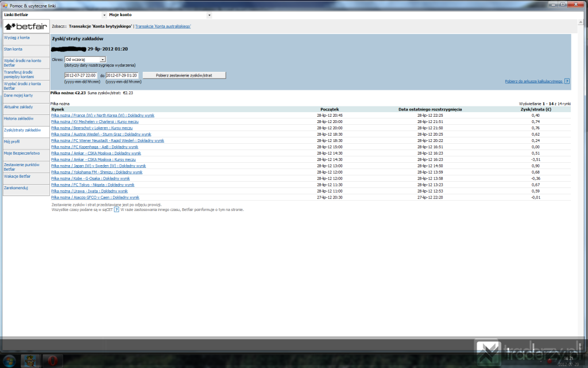Click the CET time zone help icon
Screen dimensions: 588x368
pyautogui.click(x=117, y=209)
